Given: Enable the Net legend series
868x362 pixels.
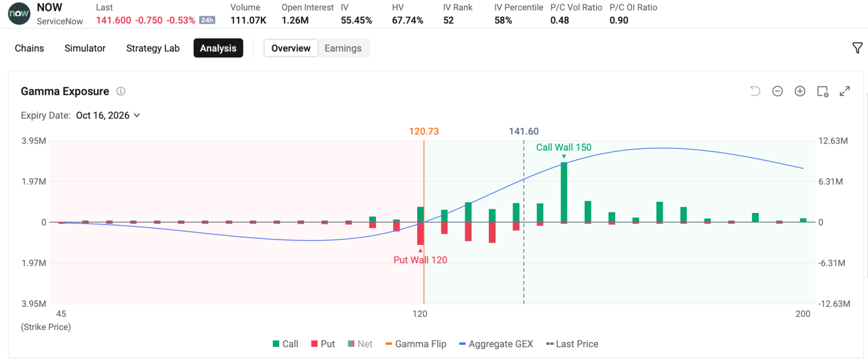Looking at the screenshot, I should [360, 344].
